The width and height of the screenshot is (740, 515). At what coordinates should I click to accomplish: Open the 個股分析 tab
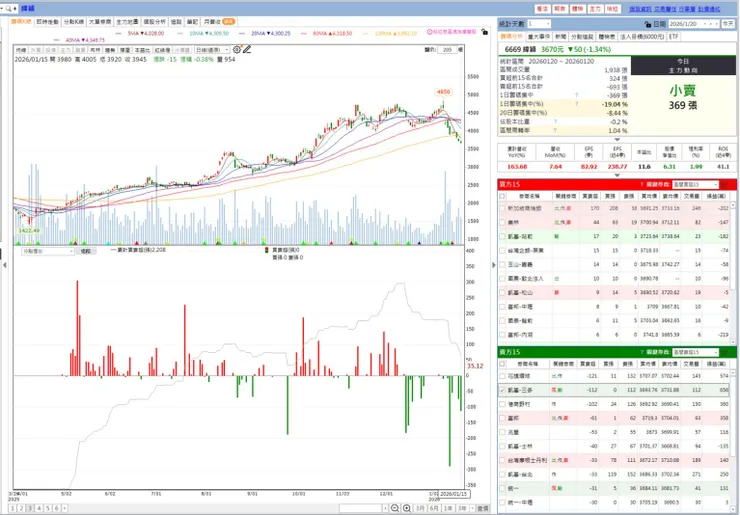tap(154, 22)
